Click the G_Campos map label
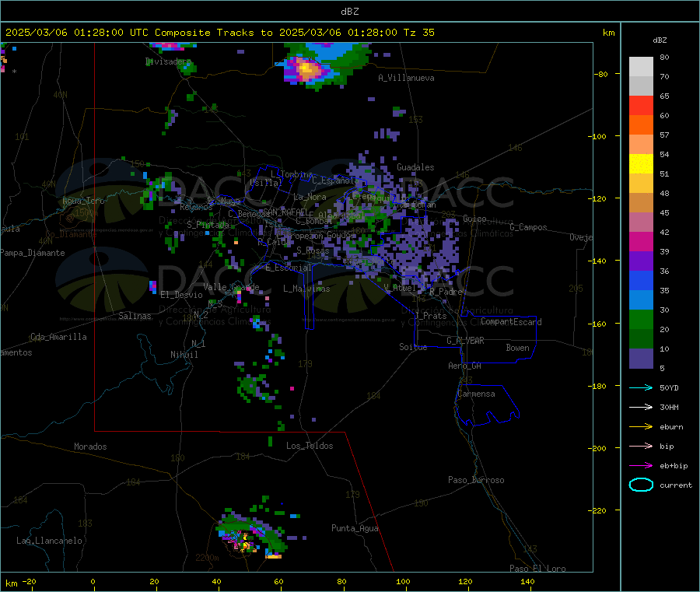The width and height of the screenshot is (700, 592). (x=529, y=227)
